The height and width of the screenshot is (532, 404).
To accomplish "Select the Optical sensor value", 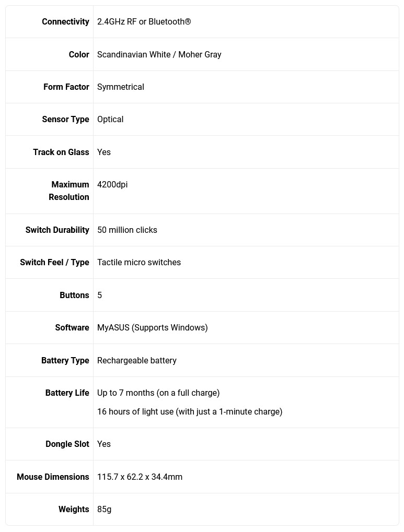I will [x=110, y=120].
